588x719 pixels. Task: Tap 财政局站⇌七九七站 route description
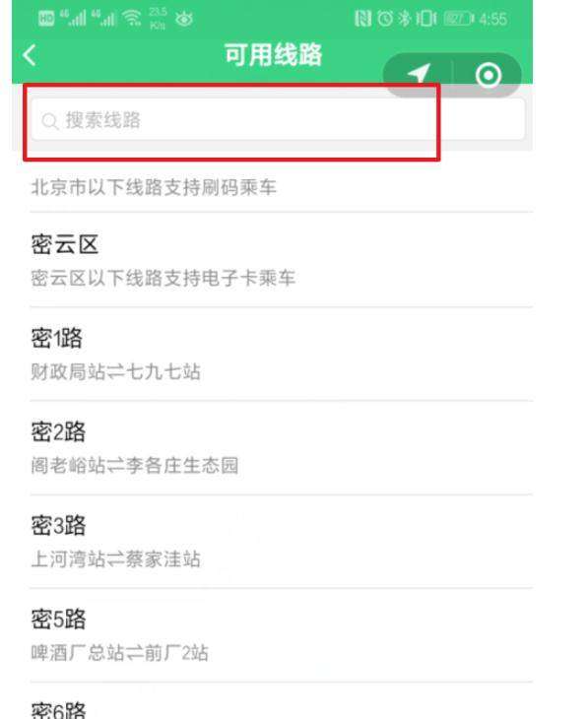click(x=115, y=371)
